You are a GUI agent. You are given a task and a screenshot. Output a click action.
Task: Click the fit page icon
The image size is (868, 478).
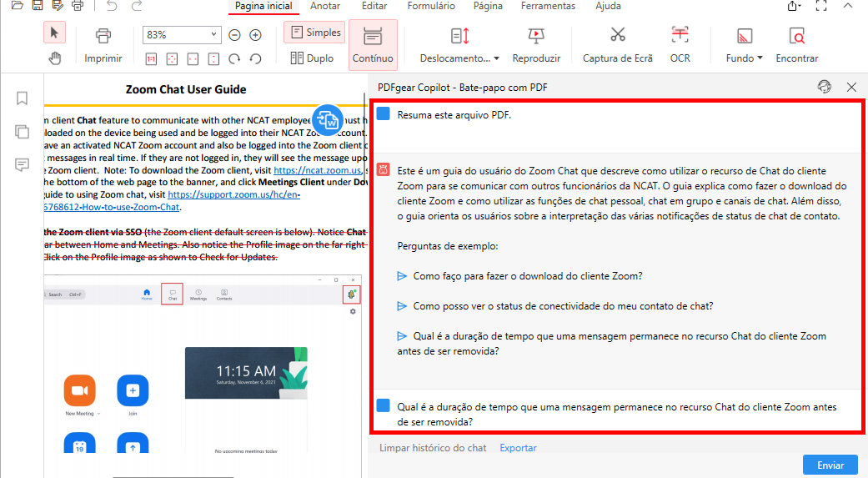[x=172, y=58]
